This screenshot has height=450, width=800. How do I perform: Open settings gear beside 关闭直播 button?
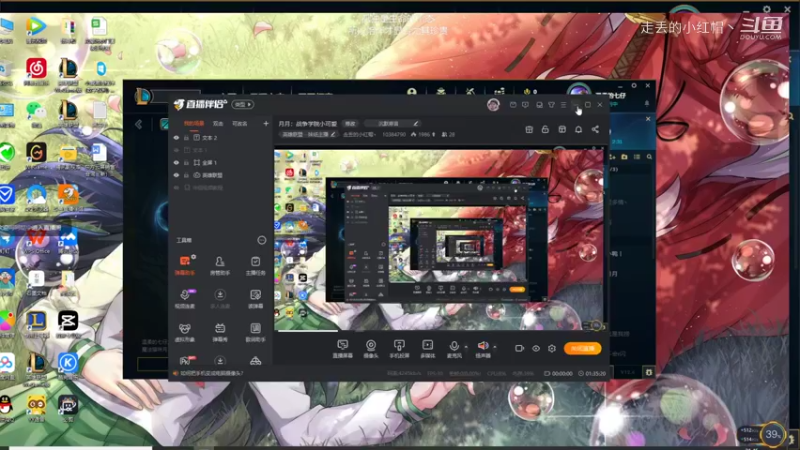click(552, 348)
